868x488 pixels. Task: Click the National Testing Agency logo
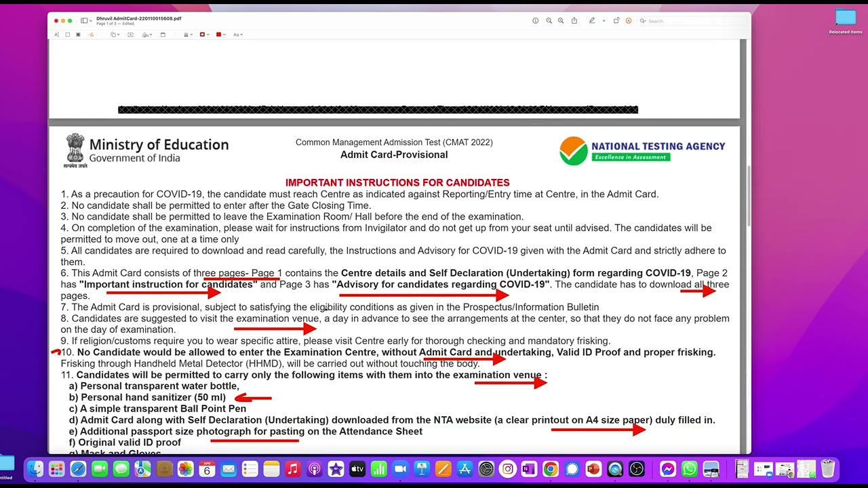tap(642, 150)
